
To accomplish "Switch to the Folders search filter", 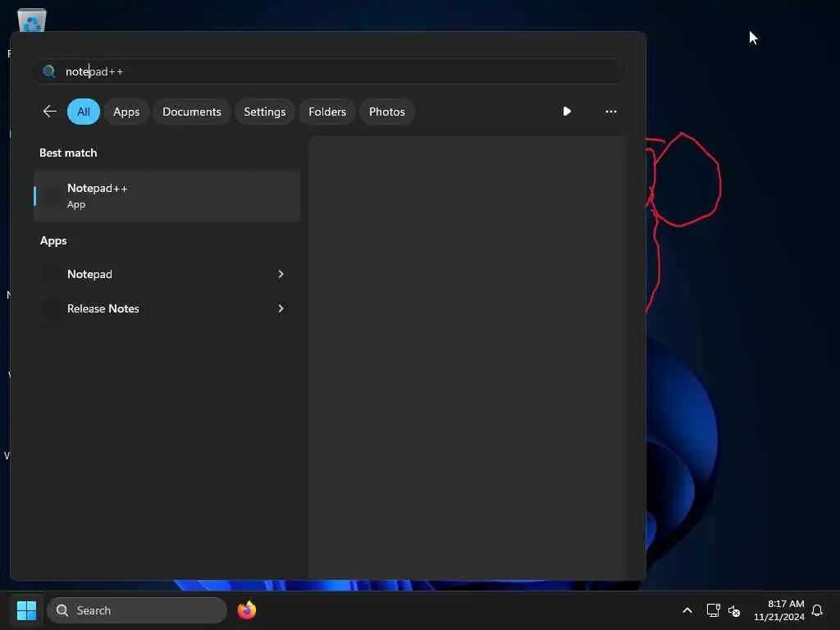I will click(x=327, y=112).
